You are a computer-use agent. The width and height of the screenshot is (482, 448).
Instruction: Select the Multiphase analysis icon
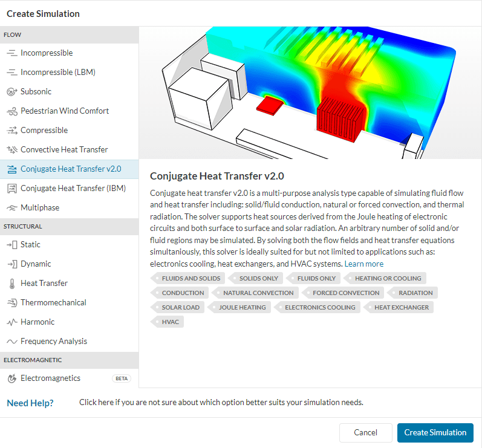11,208
